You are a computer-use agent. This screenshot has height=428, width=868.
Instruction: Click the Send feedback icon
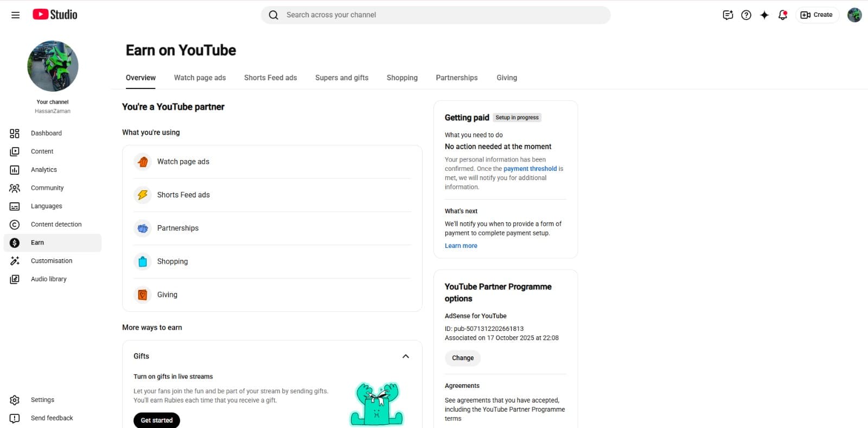(15, 418)
